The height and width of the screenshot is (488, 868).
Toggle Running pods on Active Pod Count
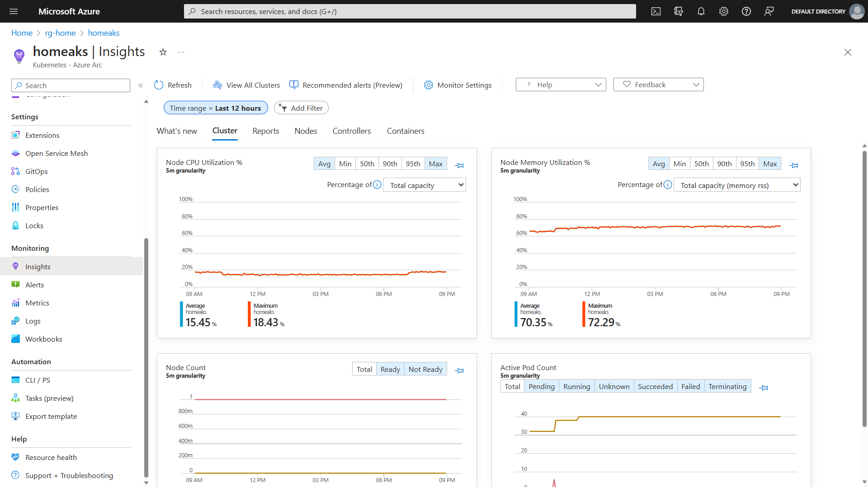[576, 386]
